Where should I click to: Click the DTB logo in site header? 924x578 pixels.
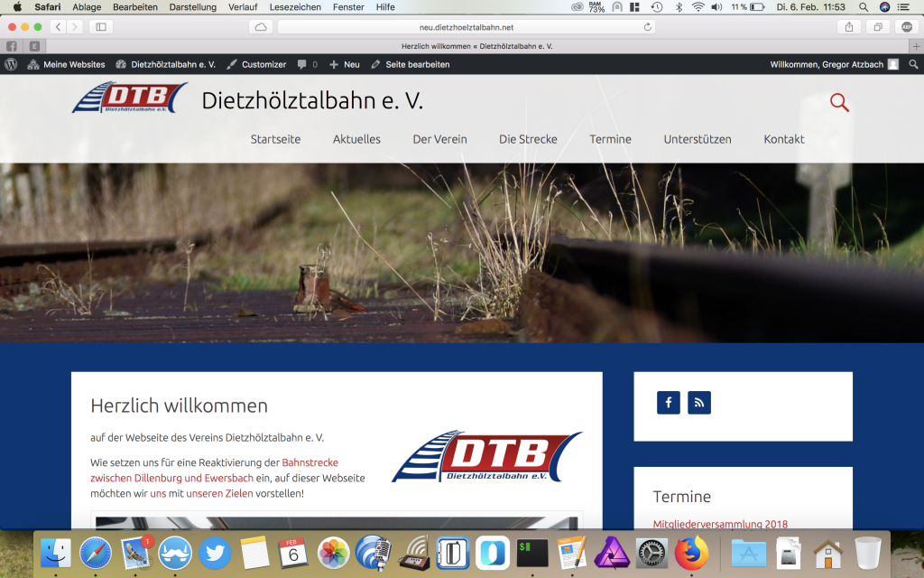pos(130,98)
